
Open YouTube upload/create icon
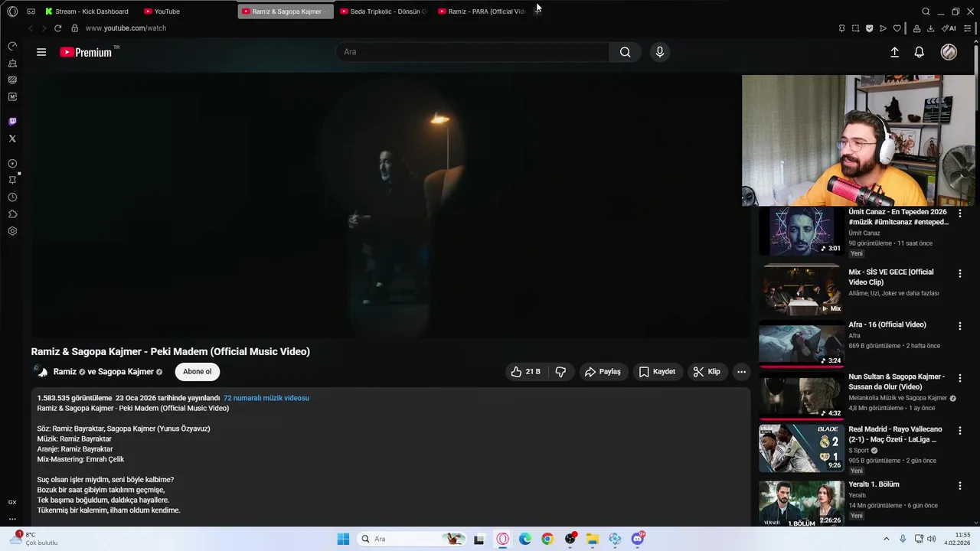pos(894,52)
